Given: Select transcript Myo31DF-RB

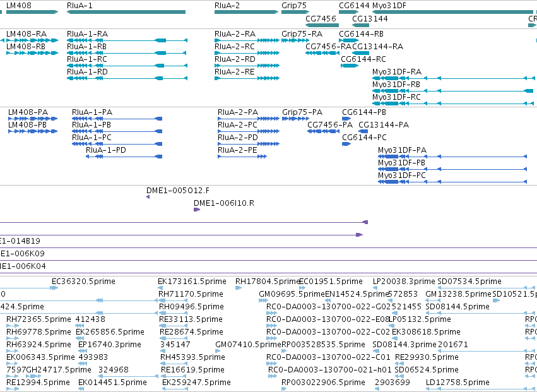Looking at the screenshot, I should 452,91.
